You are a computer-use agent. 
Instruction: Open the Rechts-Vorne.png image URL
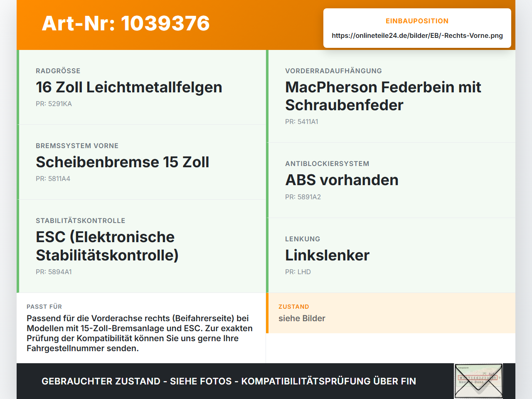tap(417, 35)
